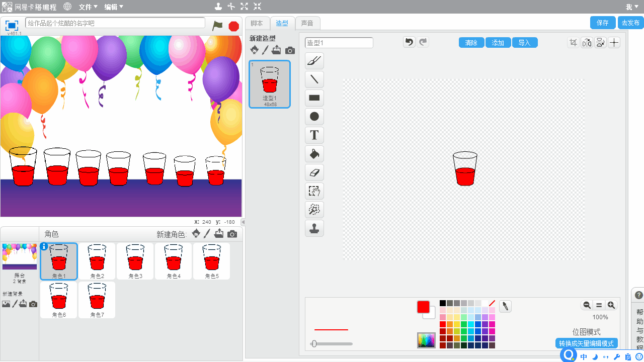Convert to vector mode button
Viewport: 644px width, 362px height.
point(587,343)
